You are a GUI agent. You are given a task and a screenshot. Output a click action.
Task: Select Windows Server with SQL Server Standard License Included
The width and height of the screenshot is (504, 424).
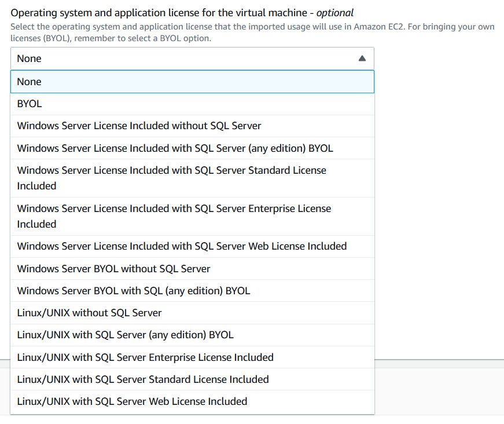coord(192,178)
